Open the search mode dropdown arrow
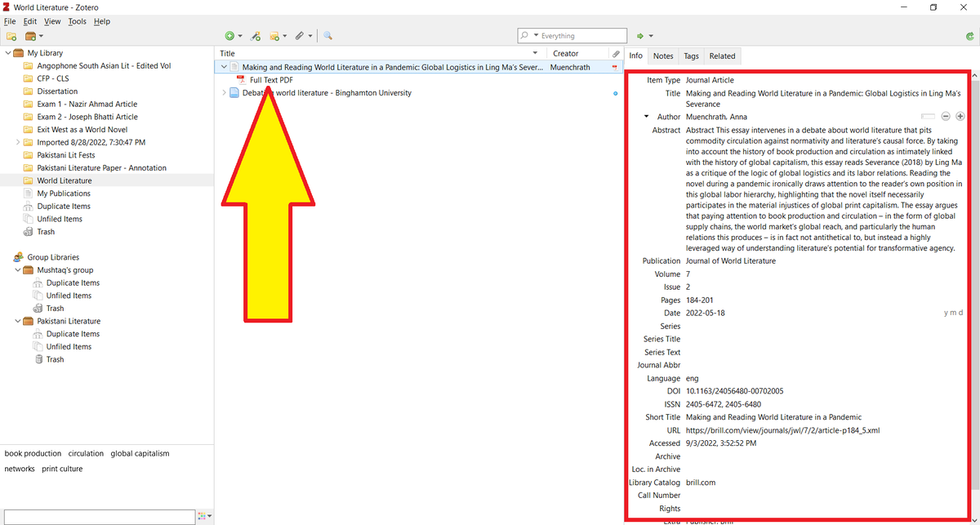 [536, 36]
